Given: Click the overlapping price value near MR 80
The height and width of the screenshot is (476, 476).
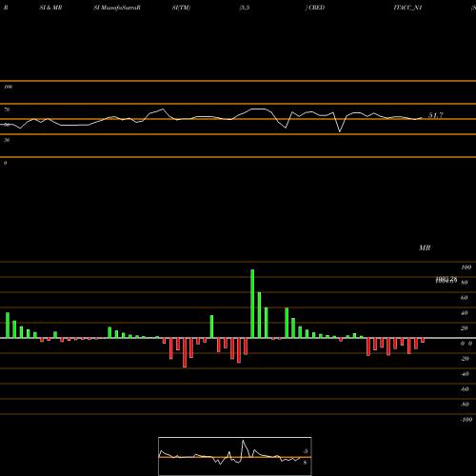Looking at the screenshot, I should (446, 280).
